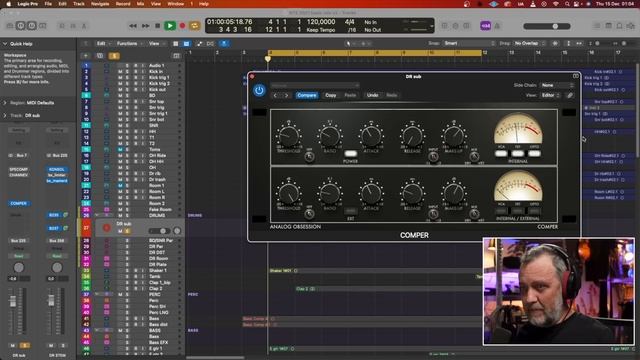Click the lower channel Threshold knob
The image size is (640, 360).
pos(289,193)
